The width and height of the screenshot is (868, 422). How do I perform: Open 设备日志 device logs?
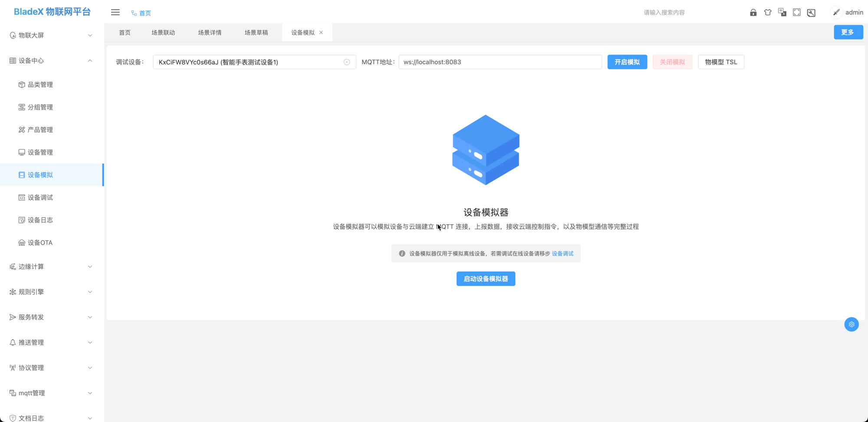pos(41,220)
